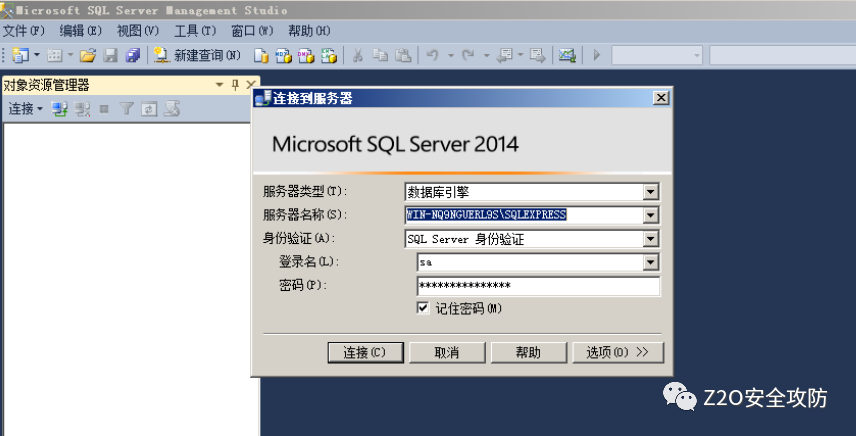Click the Open File folder icon
Screen dimensions: 856x436
coord(87,55)
